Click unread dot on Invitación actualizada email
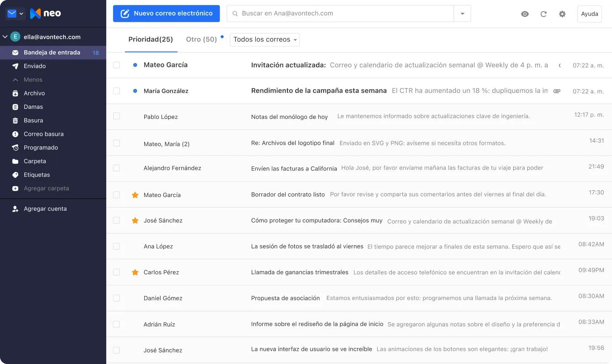The height and width of the screenshot is (364, 612). 135,65
